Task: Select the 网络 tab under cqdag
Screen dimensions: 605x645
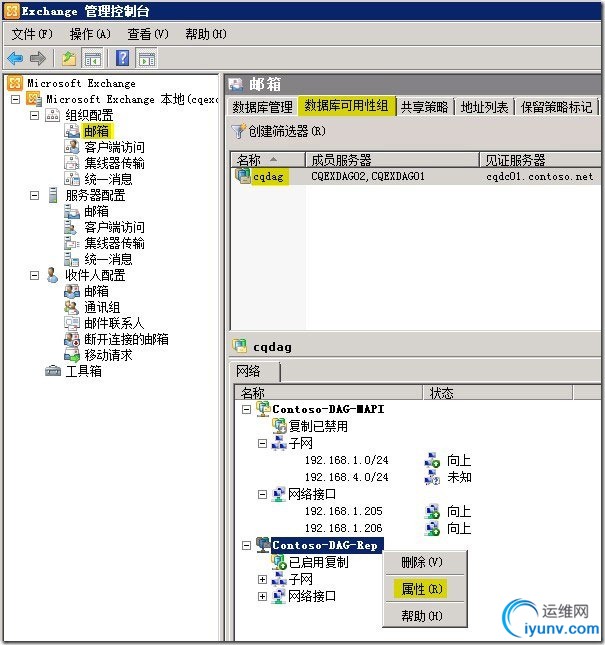Action: (254, 371)
